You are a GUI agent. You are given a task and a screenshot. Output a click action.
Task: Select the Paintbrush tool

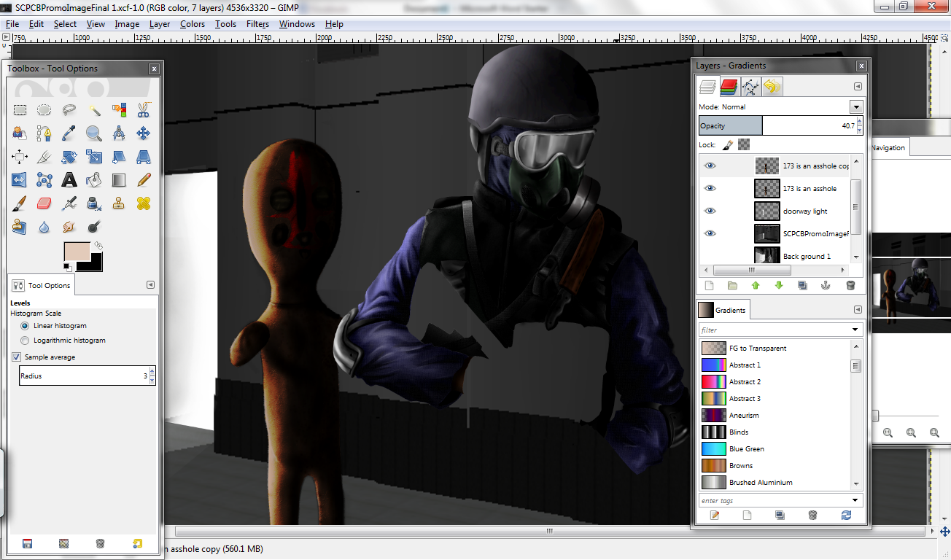coord(20,203)
